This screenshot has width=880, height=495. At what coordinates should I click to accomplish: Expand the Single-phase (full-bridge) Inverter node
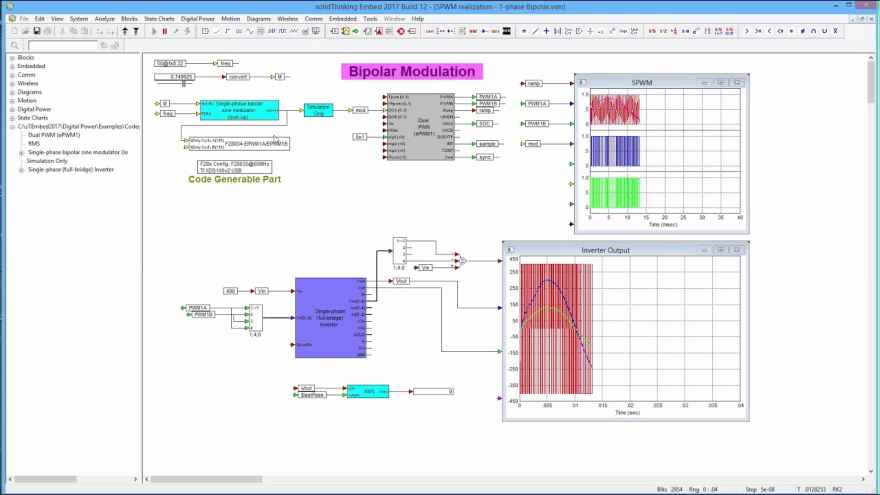pyautogui.click(x=21, y=169)
